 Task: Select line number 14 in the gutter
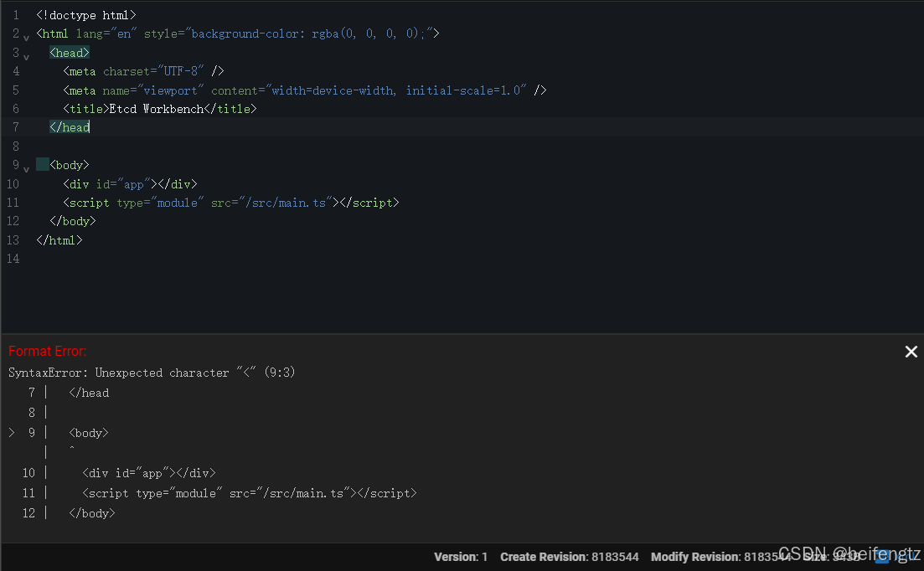click(13, 259)
